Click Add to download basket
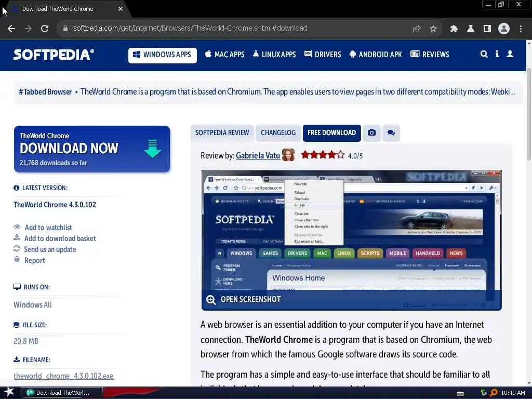 click(x=60, y=238)
